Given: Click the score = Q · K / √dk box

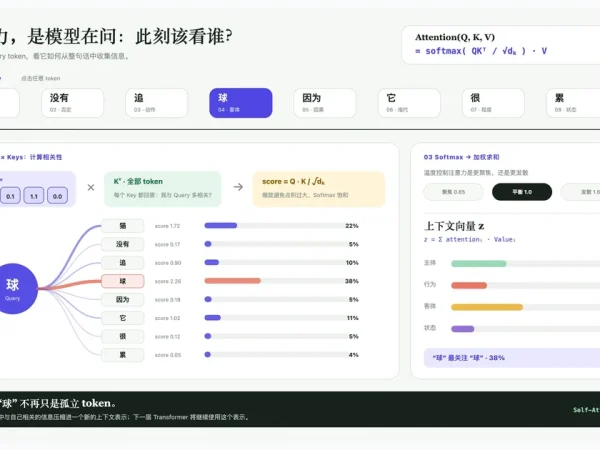Looking at the screenshot, I should click(319, 189).
